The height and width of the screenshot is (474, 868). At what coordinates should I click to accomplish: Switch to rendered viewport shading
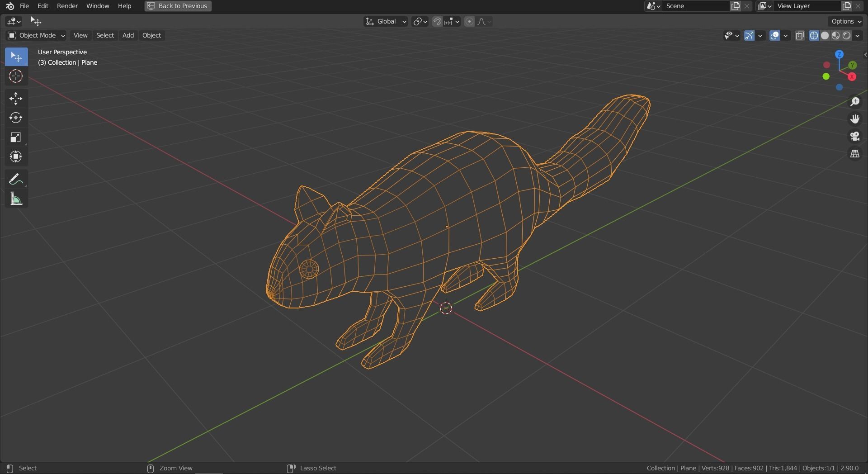[x=846, y=35]
